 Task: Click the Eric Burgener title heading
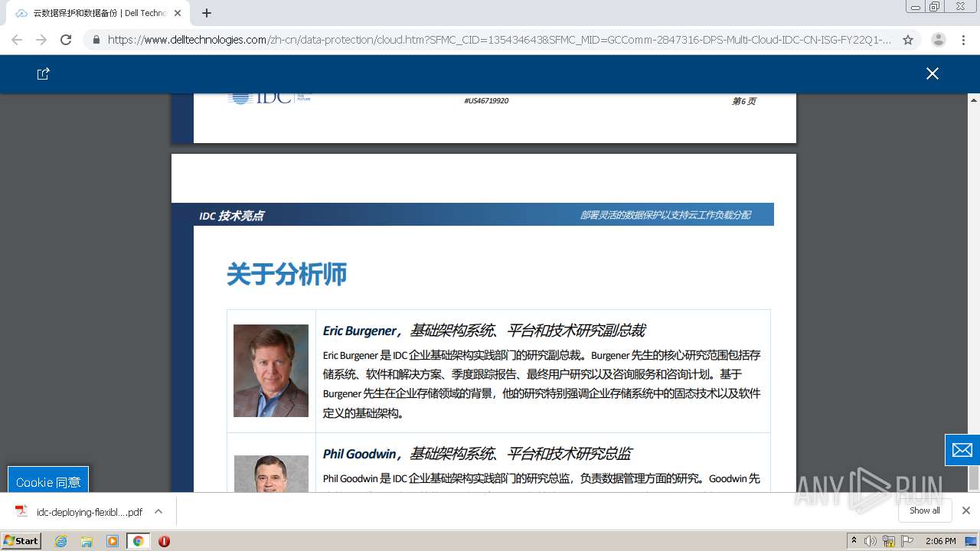pyautogui.click(x=484, y=331)
